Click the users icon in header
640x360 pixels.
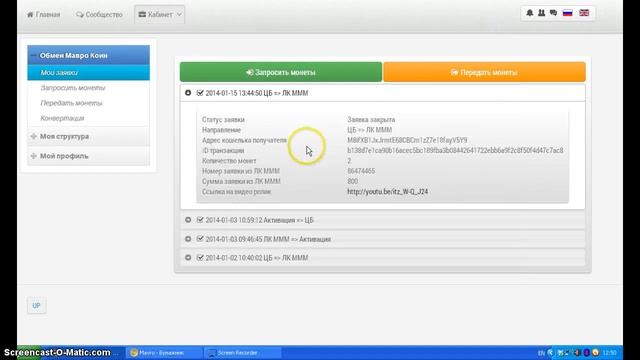pos(541,13)
